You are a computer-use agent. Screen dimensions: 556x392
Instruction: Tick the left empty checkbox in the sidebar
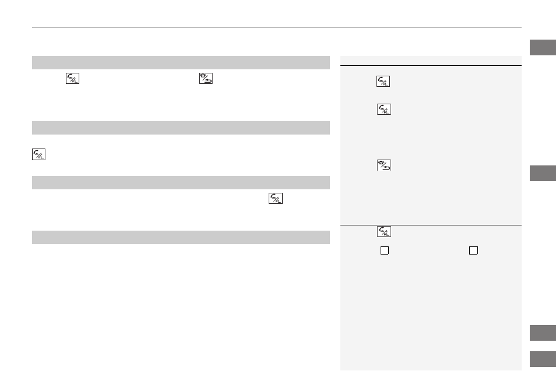click(385, 250)
